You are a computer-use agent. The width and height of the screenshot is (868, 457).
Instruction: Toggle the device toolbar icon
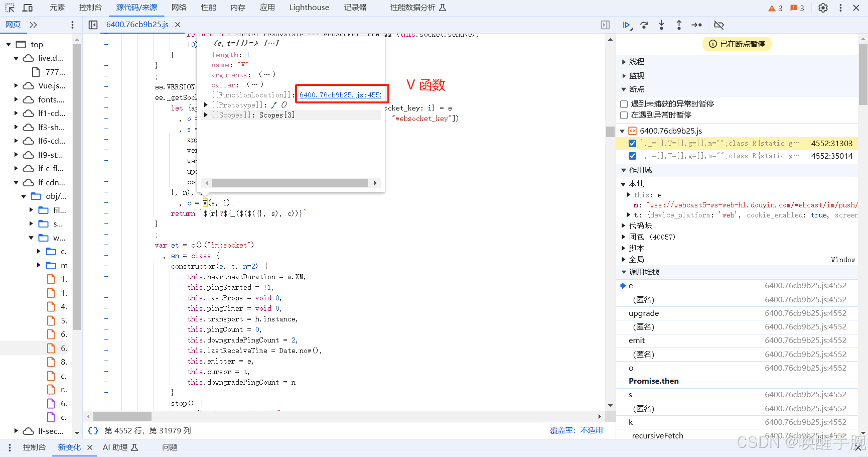[28, 8]
